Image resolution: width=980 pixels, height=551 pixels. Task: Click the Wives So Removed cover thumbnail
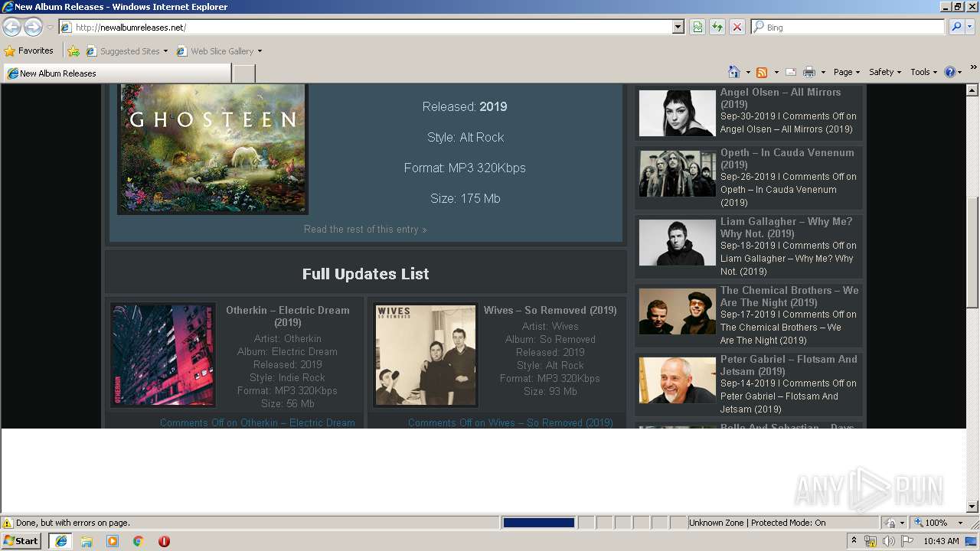pos(426,355)
